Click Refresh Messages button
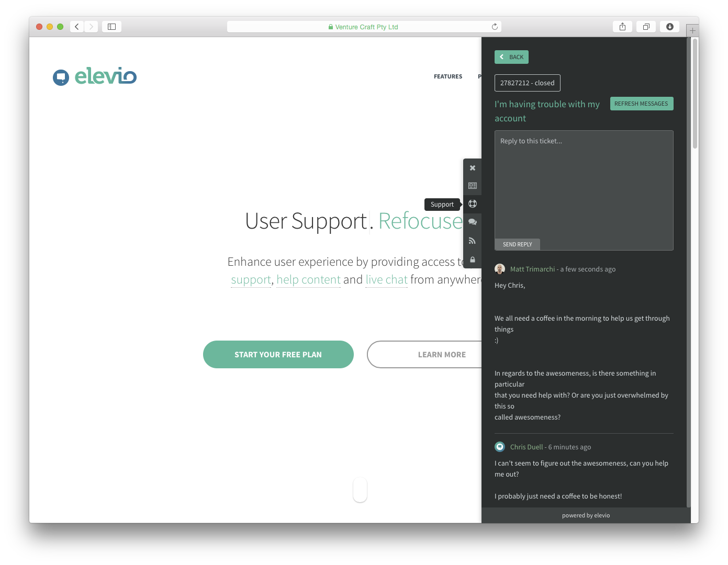Image resolution: width=728 pixels, height=565 pixels. 642,104
